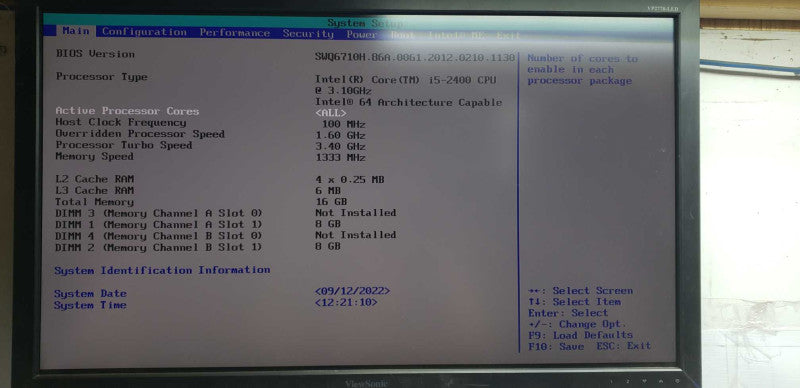The width and height of the screenshot is (800, 388).
Task: Click the System Setup title
Action: tap(366, 23)
